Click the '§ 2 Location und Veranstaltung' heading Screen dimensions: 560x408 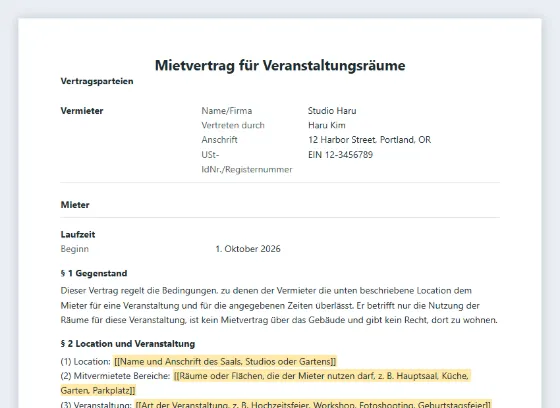click(x=128, y=344)
